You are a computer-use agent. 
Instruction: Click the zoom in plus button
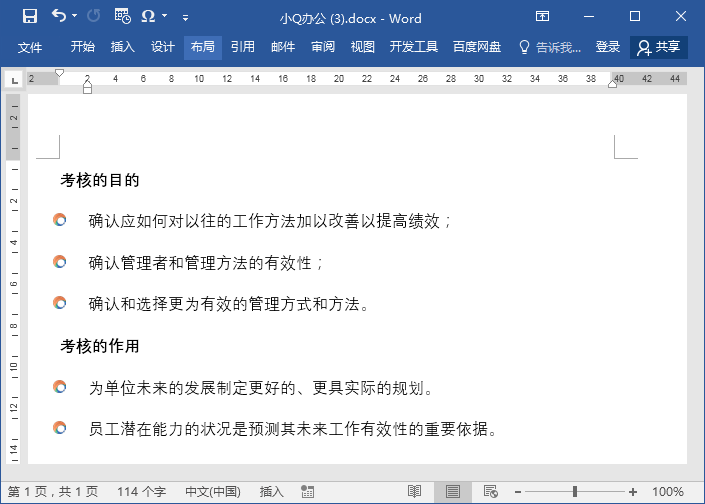pyautogui.click(x=633, y=492)
